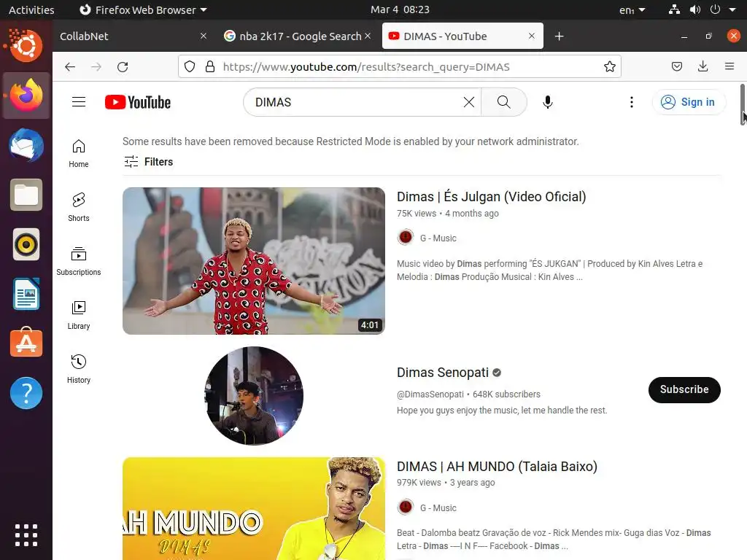Image resolution: width=747 pixels, height=560 pixels.
Task: Click G - Music channel name under AH MUNDO
Action: tap(438, 508)
